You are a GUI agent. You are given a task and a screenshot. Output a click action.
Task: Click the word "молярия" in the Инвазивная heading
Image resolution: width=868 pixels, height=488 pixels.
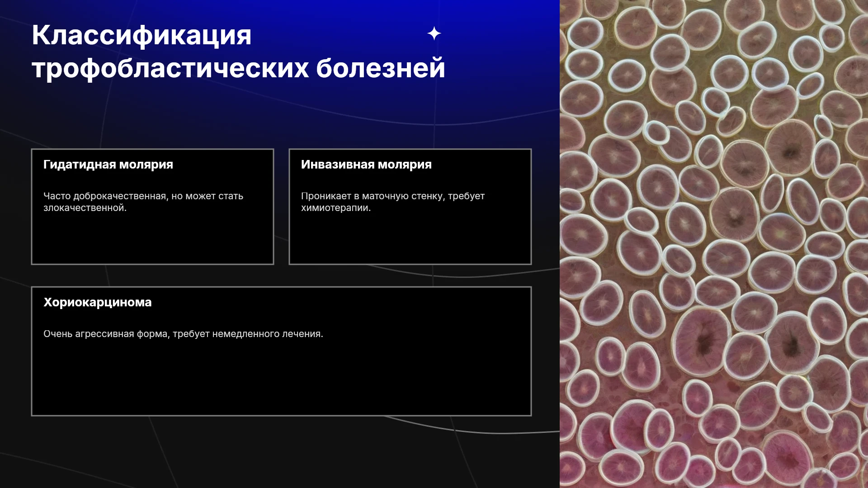coord(405,164)
